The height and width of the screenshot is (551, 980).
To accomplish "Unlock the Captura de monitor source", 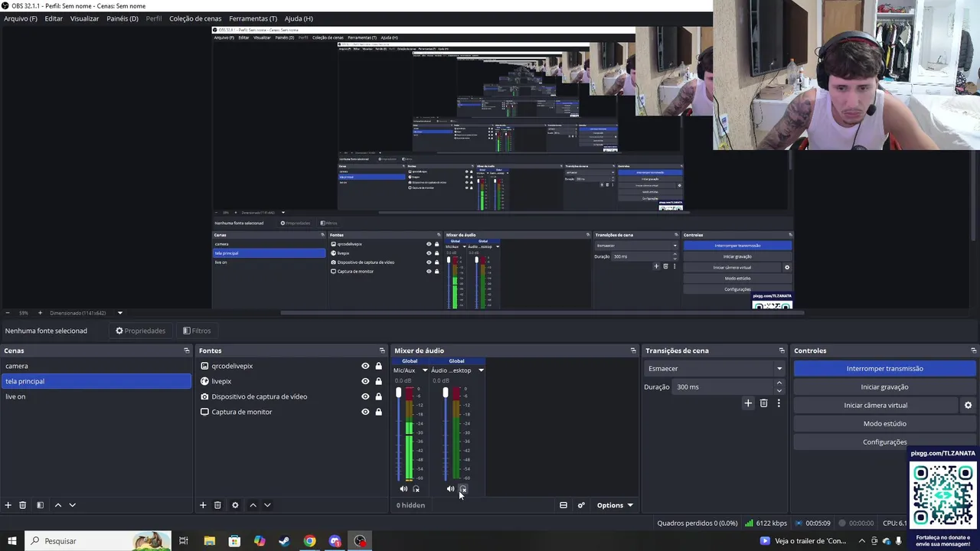I will (x=378, y=412).
